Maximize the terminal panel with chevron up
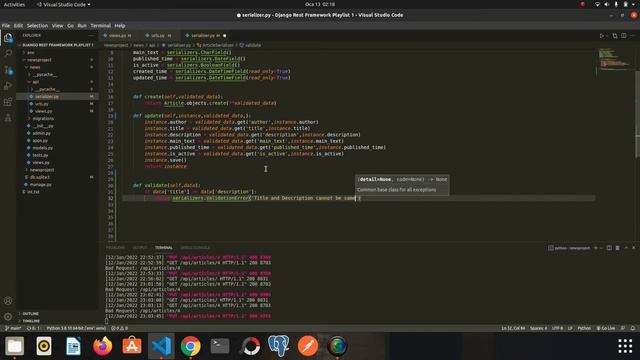The width and height of the screenshot is (640, 360). (626, 248)
